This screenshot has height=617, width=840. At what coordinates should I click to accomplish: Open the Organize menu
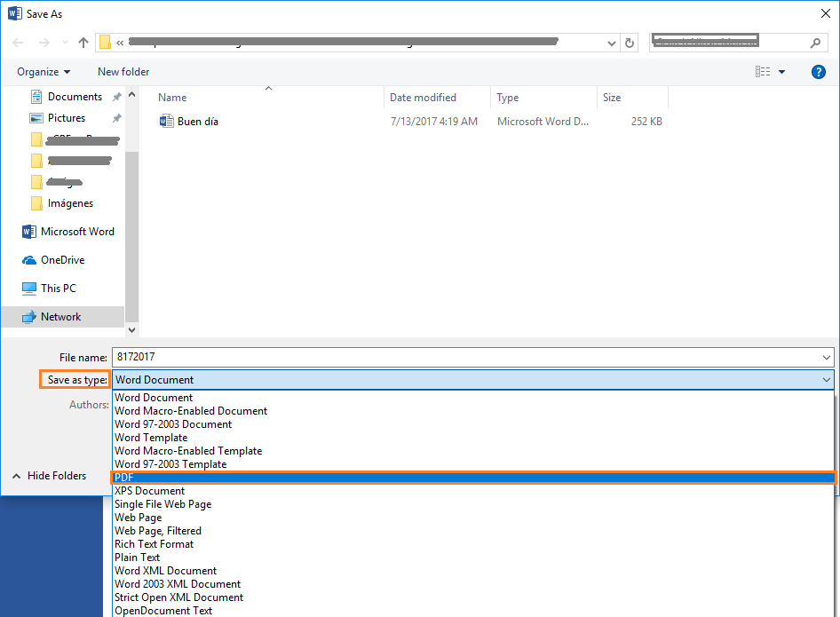click(x=44, y=72)
